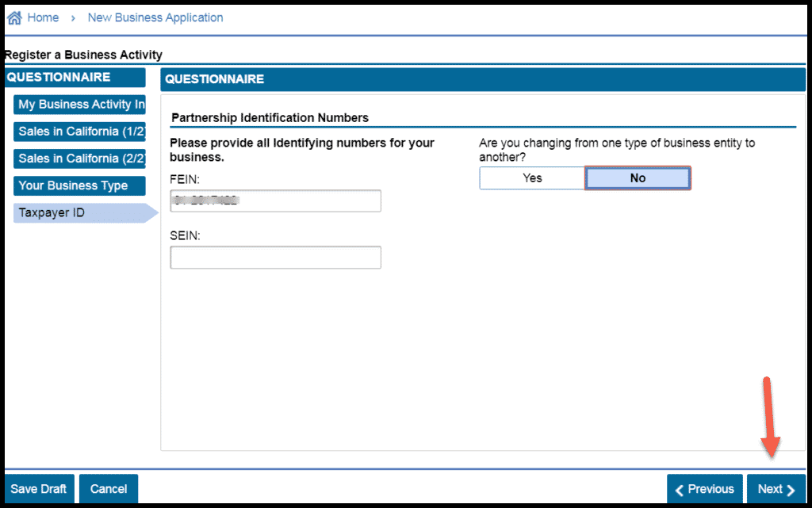Click the Home house icon

14,17
